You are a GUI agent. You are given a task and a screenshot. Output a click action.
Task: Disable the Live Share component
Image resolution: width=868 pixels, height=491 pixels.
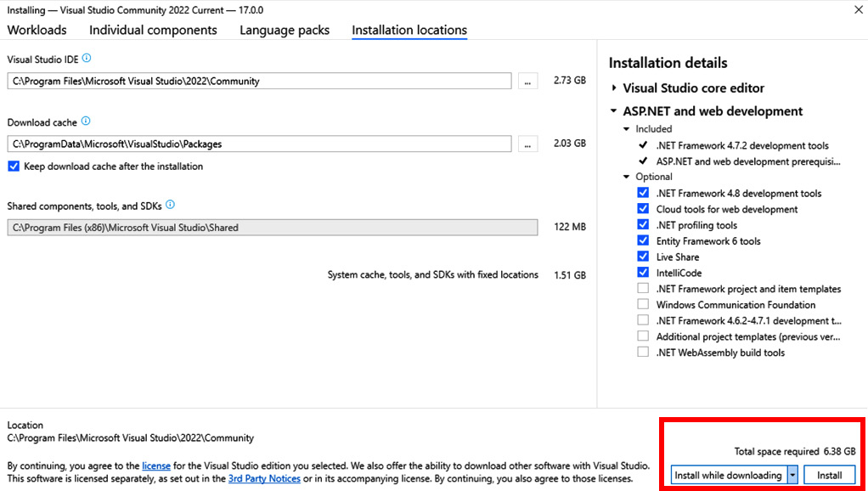click(x=643, y=257)
